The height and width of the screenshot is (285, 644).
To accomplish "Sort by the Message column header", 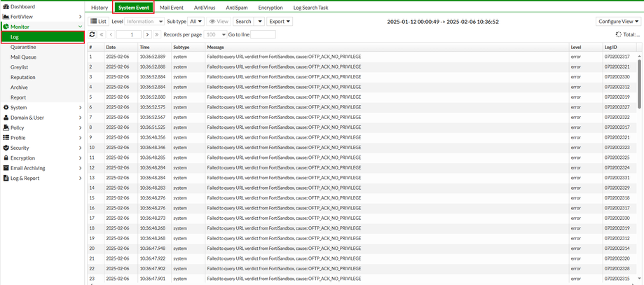I will pos(388,47).
